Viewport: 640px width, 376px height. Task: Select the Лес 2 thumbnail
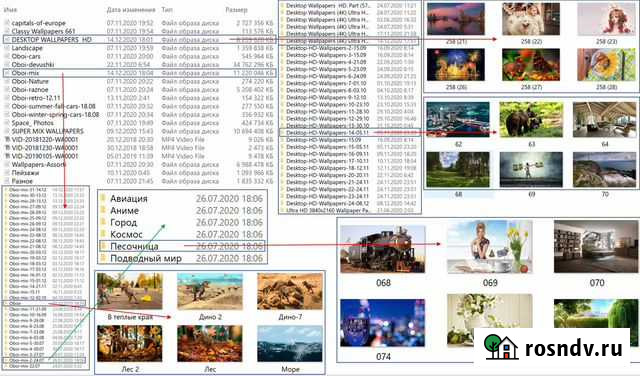pyautogui.click(x=130, y=343)
